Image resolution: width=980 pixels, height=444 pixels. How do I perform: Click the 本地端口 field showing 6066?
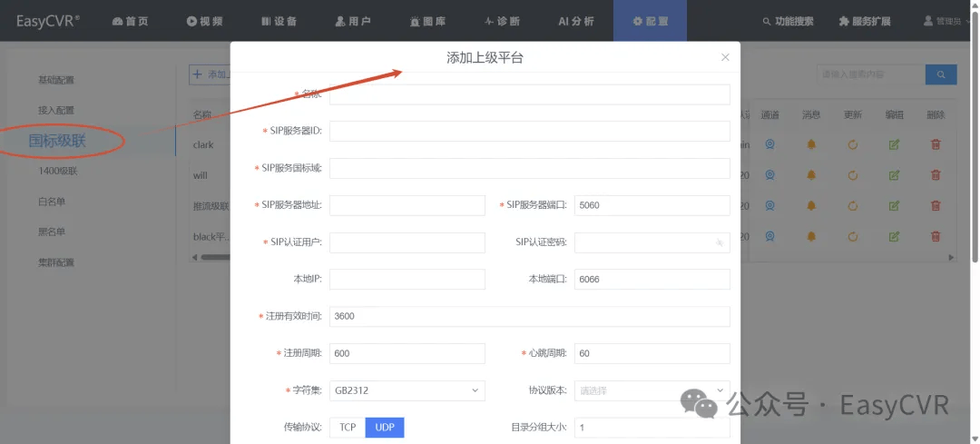[652, 280]
